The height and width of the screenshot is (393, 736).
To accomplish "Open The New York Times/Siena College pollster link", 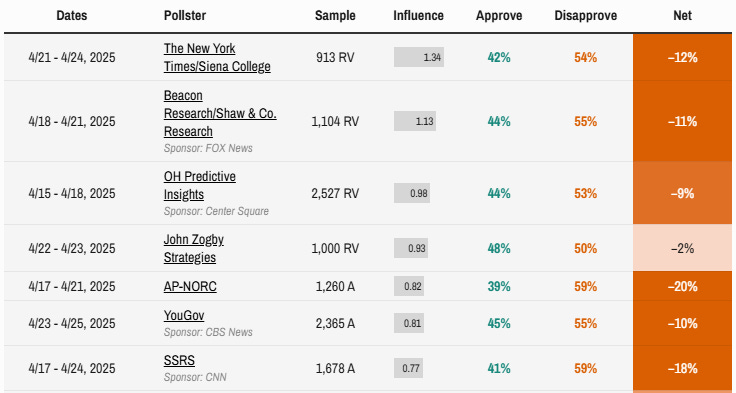I will click(x=217, y=57).
